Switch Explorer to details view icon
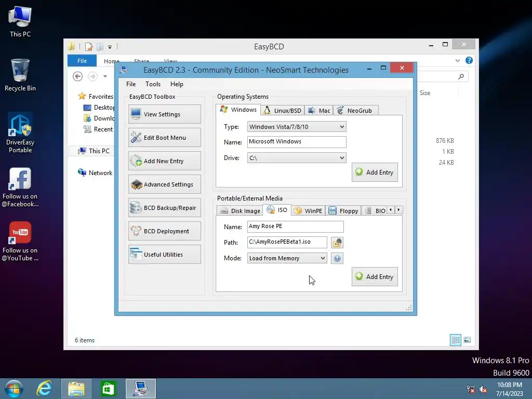 (x=455, y=340)
